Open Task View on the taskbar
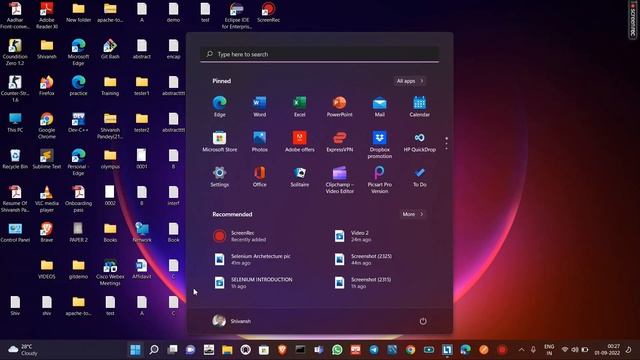Image resolution: width=640 pixels, height=360 pixels. tap(172, 349)
